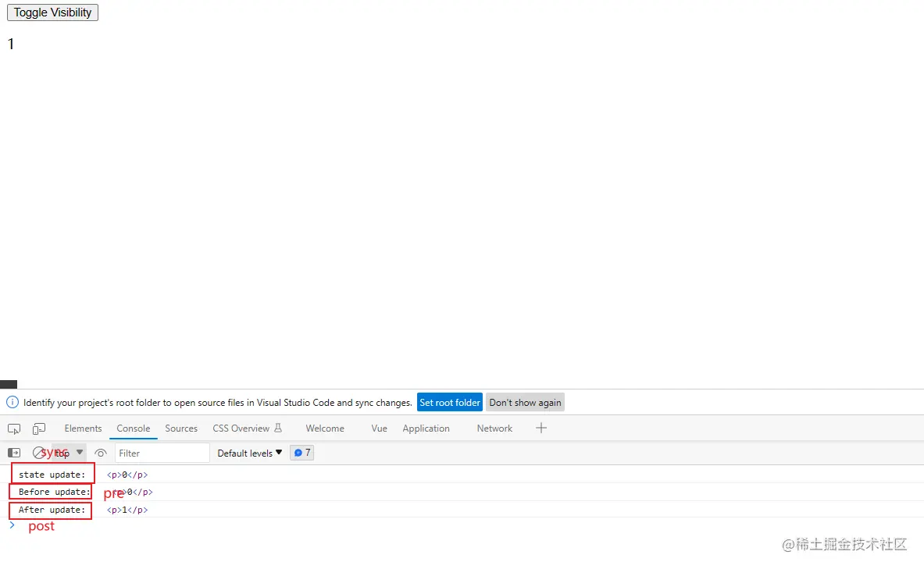Image resolution: width=924 pixels, height=569 pixels.
Task: Click the flask icon beside CSS Overview
Action: pos(278,428)
